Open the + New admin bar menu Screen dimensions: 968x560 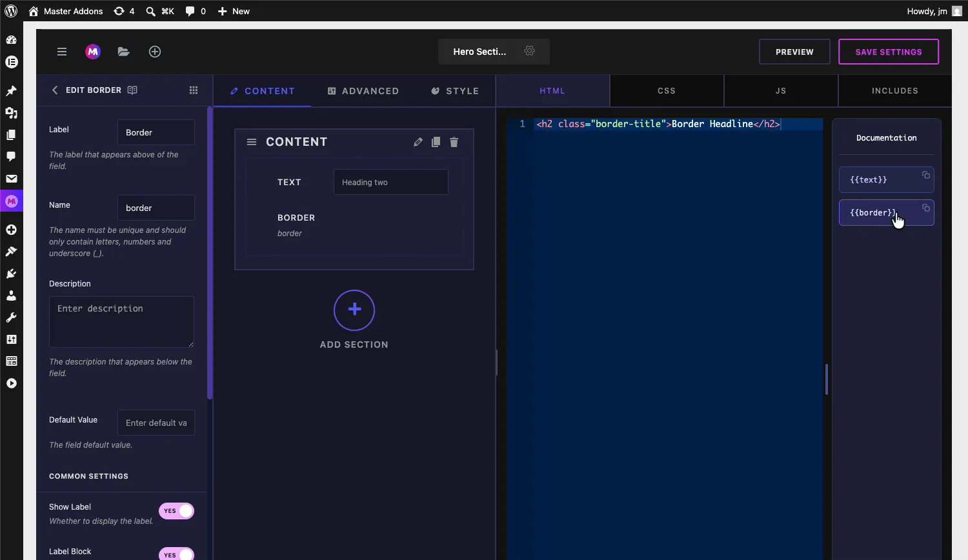(234, 11)
